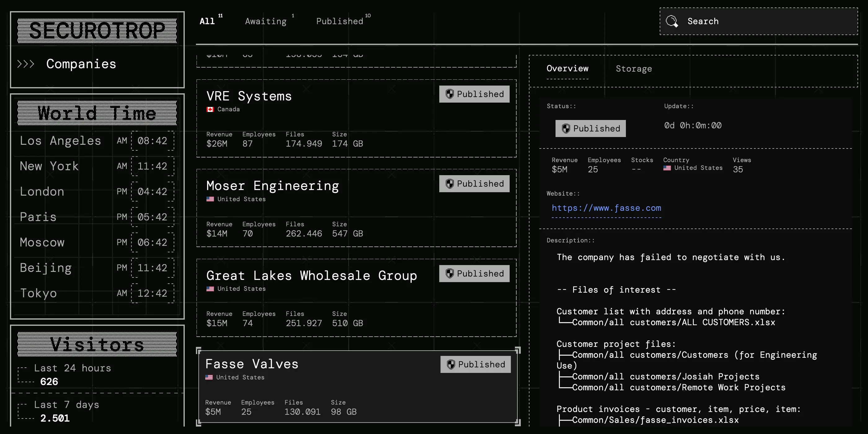This screenshot has height=434, width=868.
Task: Select the Overview tab
Action: point(567,69)
